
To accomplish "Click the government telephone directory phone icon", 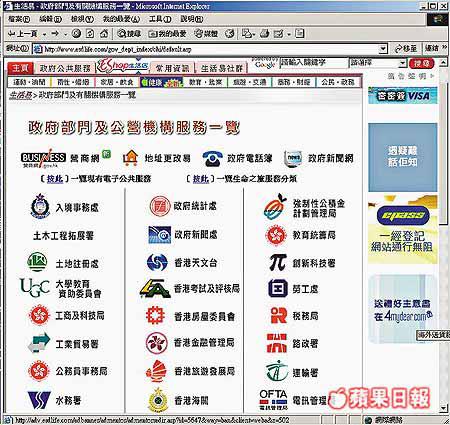I will click(x=212, y=158).
